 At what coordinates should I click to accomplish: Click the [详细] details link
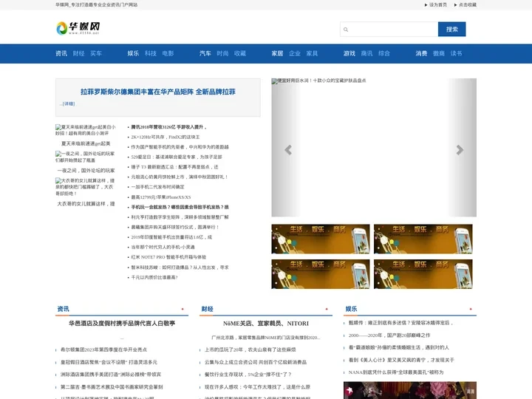[69, 104]
